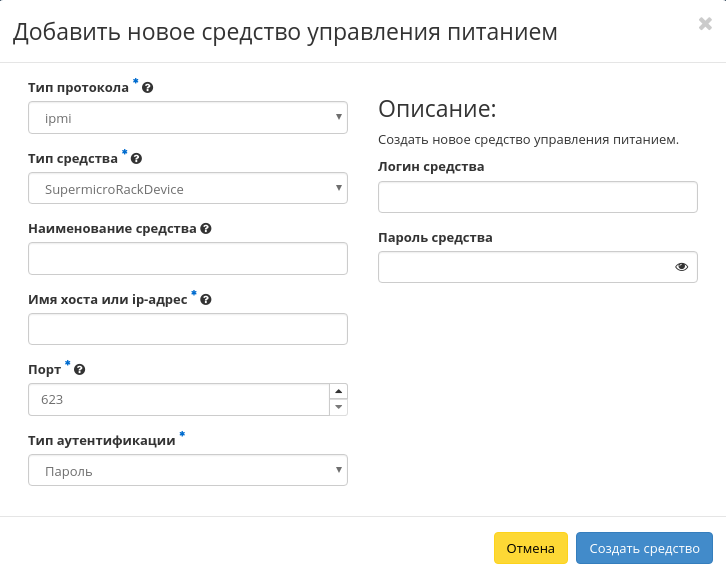Image resolution: width=726 pixels, height=575 pixels.
Task: Show help hint next to Порт label
Action: pyautogui.click(x=80, y=369)
